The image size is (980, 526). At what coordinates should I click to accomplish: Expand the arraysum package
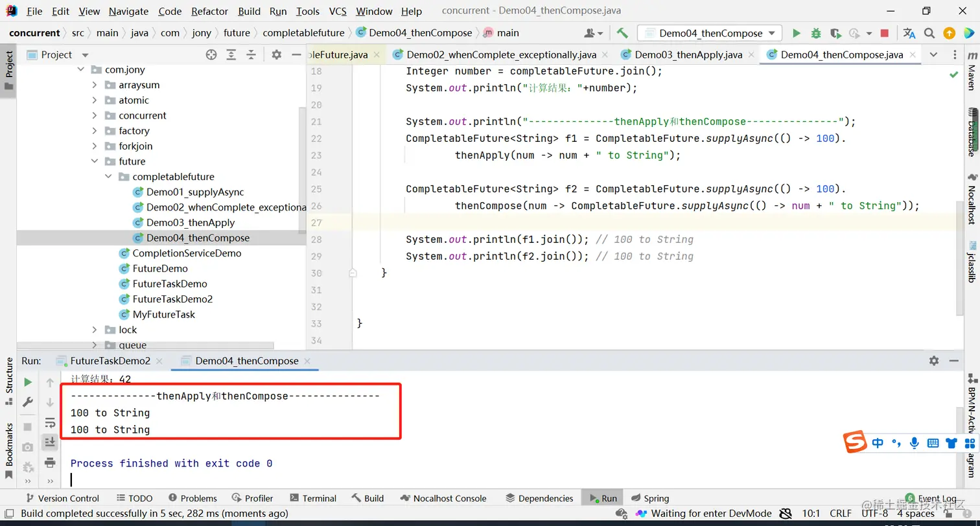pyautogui.click(x=95, y=85)
